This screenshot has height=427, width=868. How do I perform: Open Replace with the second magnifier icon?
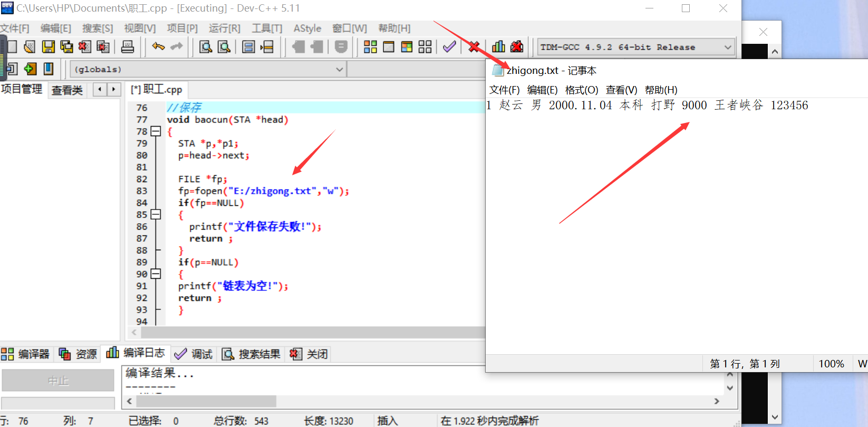tap(224, 47)
